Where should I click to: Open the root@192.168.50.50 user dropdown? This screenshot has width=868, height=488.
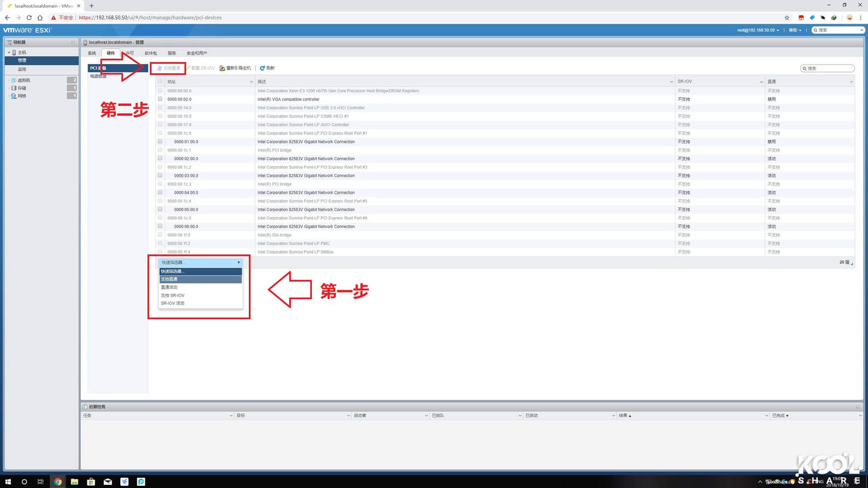coord(758,30)
